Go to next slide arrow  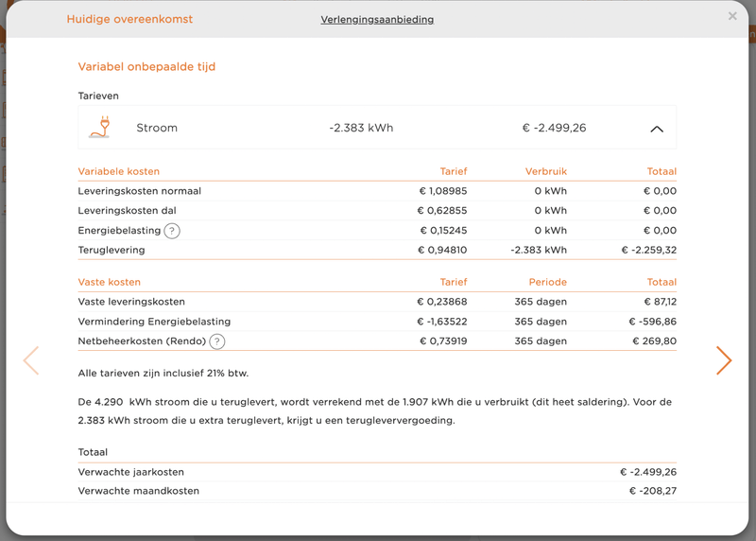(x=724, y=360)
